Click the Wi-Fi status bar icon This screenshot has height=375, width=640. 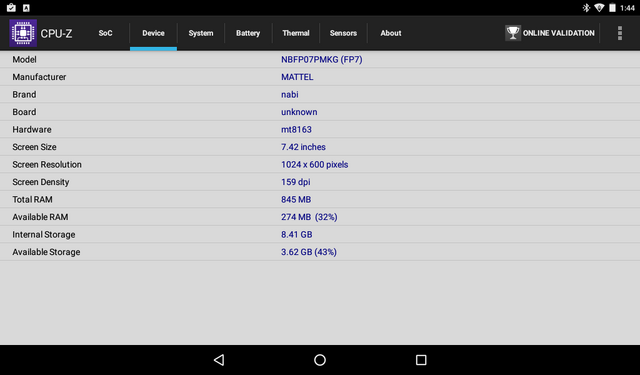click(599, 8)
